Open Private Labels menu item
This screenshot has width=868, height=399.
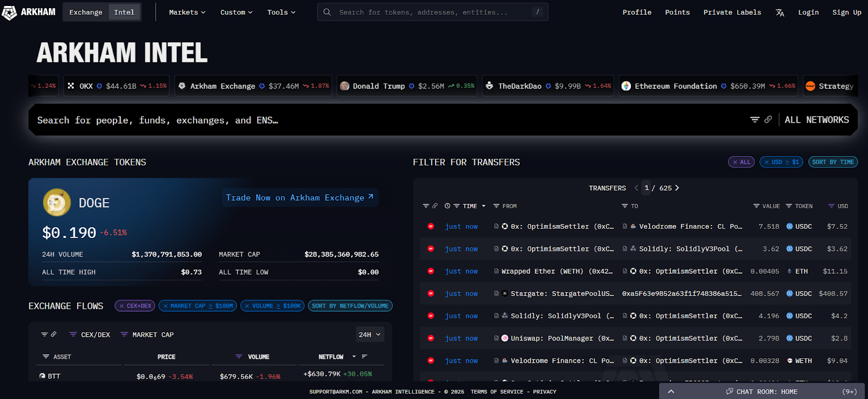pyautogui.click(x=732, y=12)
